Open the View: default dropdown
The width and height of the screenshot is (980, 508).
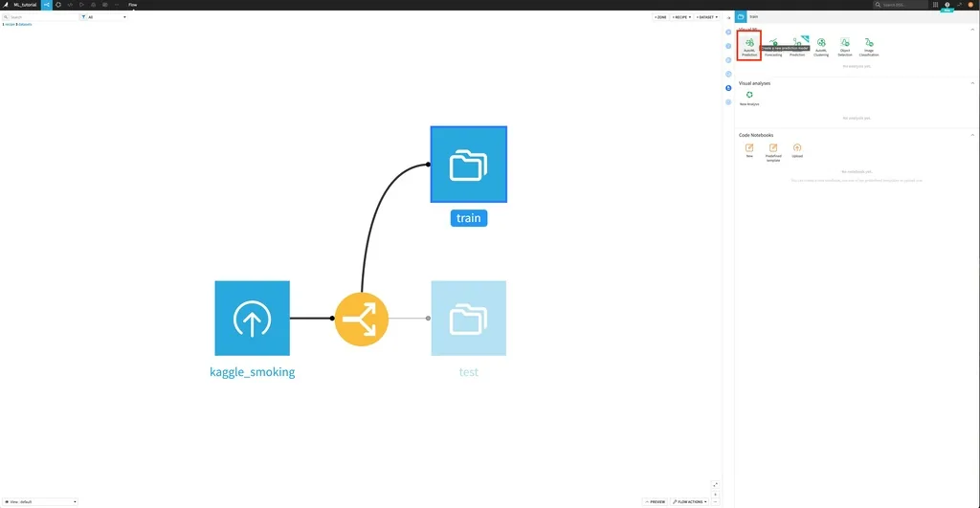(x=40, y=501)
